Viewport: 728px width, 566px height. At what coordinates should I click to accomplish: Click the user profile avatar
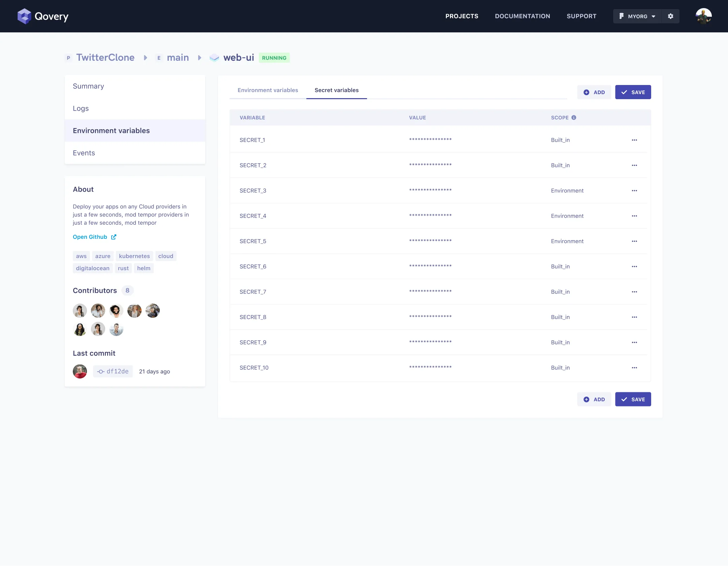click(x=703, y=16)
